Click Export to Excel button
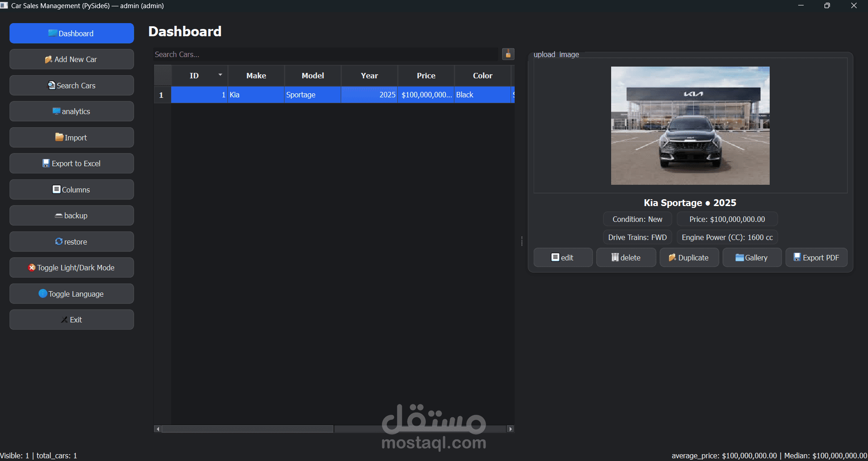Screen dimensions: 868x461 click(x=72, y=163)
